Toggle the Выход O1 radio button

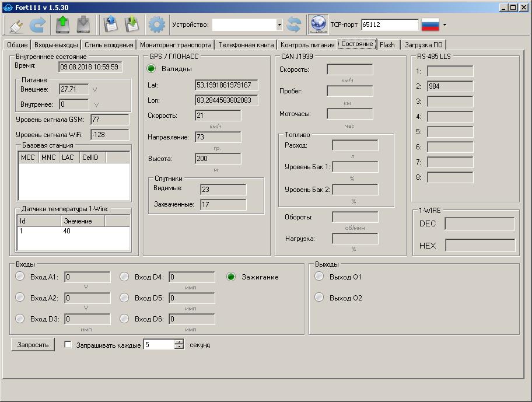coord(319,277)
